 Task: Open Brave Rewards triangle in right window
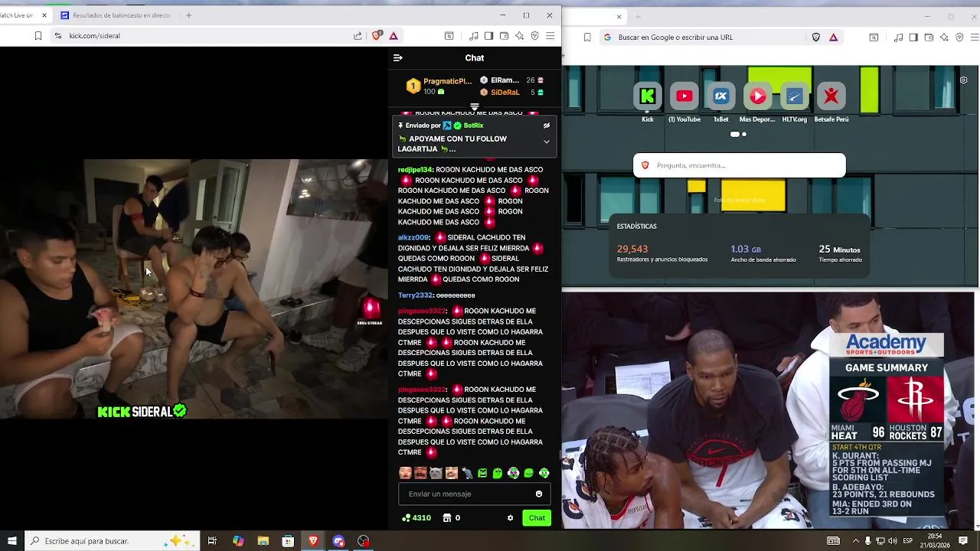(x=834, y=37)
